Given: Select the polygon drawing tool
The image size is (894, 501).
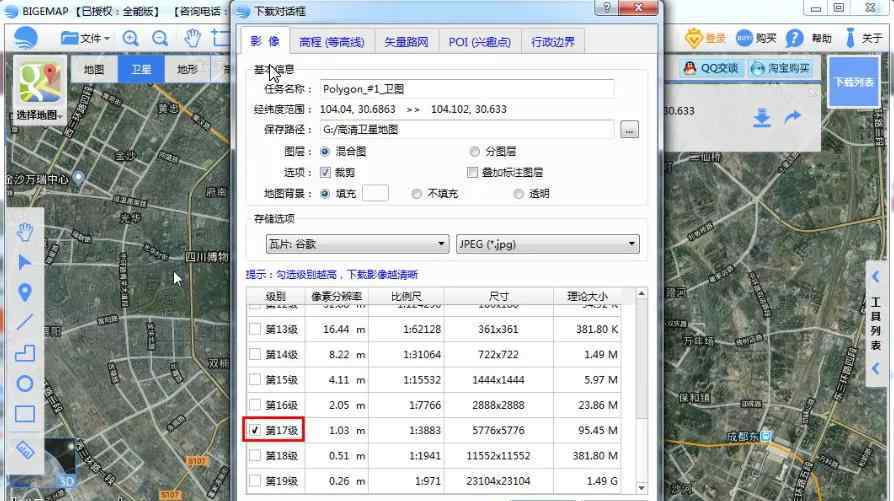Looking at the screenshot, I should click(25, 353).
